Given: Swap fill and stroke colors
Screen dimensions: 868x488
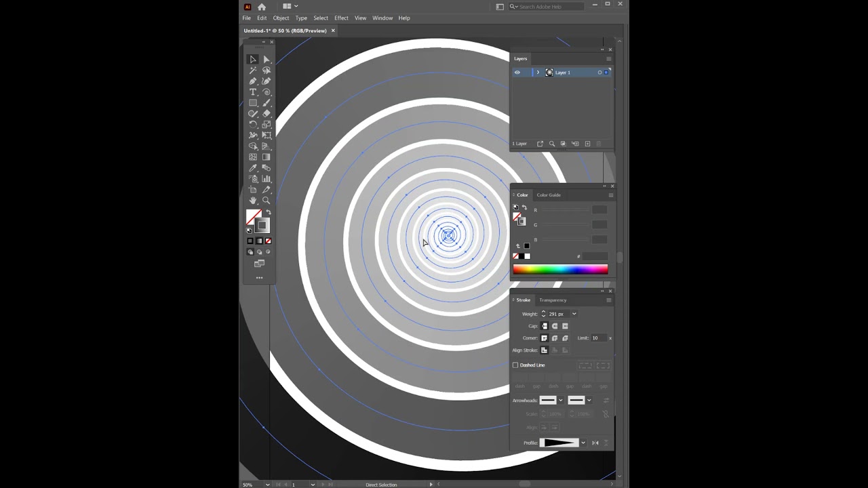Looking at the screenshot, I should click(268, 212).
